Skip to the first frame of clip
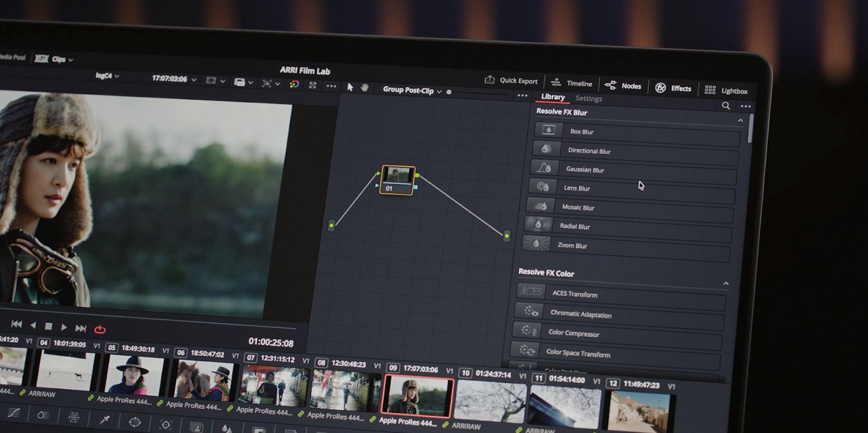 (x=17, y=325)
